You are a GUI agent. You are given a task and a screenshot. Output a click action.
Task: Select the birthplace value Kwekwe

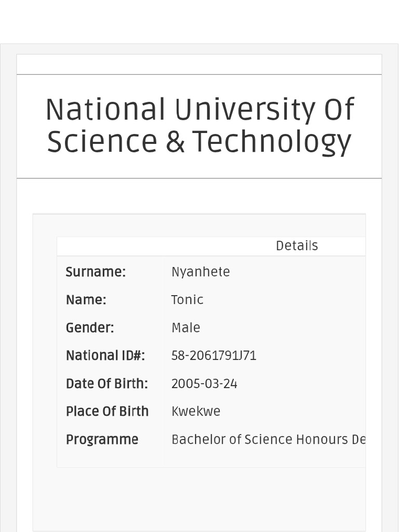point(196,411)
